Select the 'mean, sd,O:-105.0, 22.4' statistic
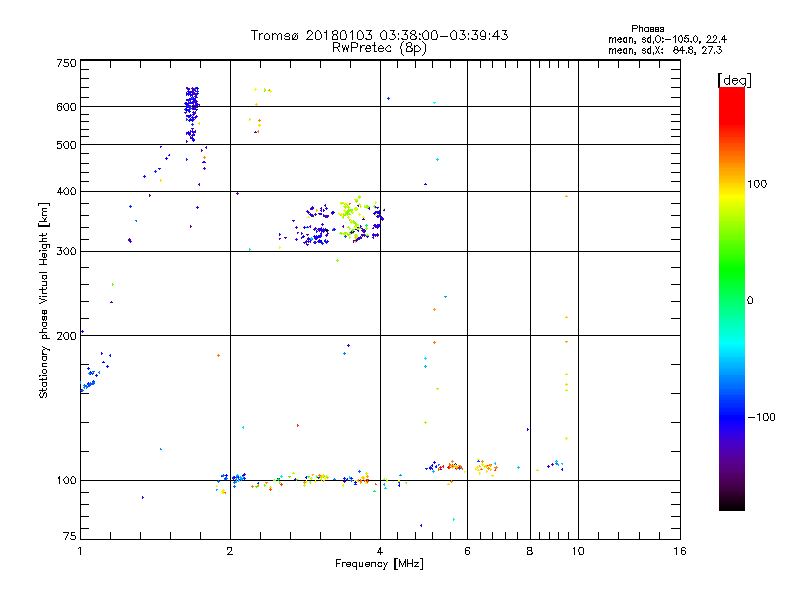Image resolution: width=800 pixels, height=600 pixels. 667,39
